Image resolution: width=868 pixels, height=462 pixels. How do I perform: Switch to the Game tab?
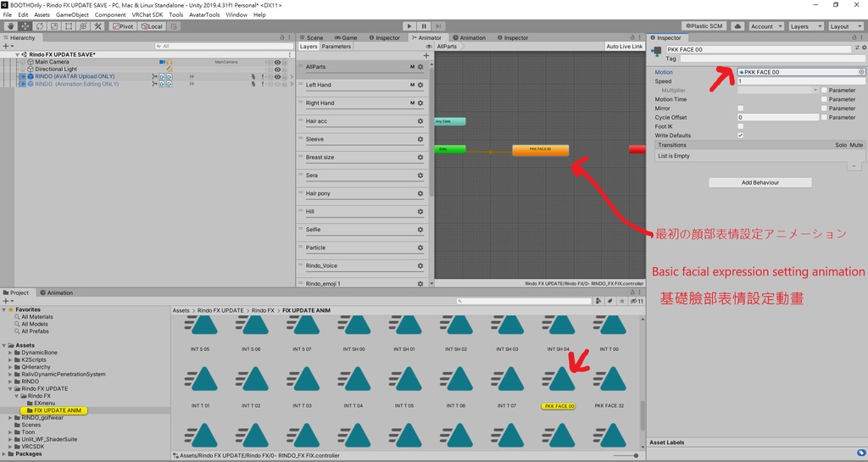click(x=346, y=37)
